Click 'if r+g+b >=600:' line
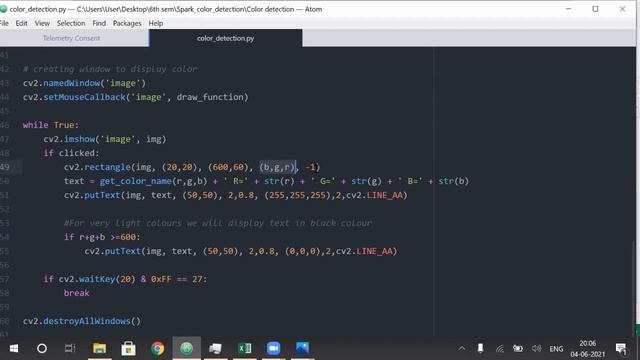The width and height of the screenshot is (640, 360). click(x=102, y=237)
